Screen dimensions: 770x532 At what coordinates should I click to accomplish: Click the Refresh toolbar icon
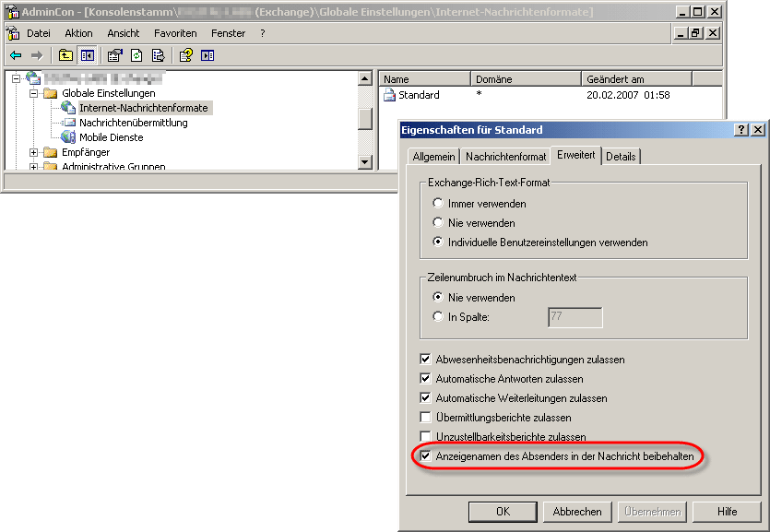click(137, 55)
